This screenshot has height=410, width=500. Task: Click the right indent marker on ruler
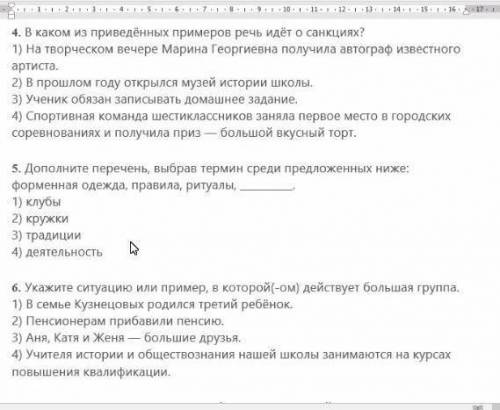click(467, 11)
